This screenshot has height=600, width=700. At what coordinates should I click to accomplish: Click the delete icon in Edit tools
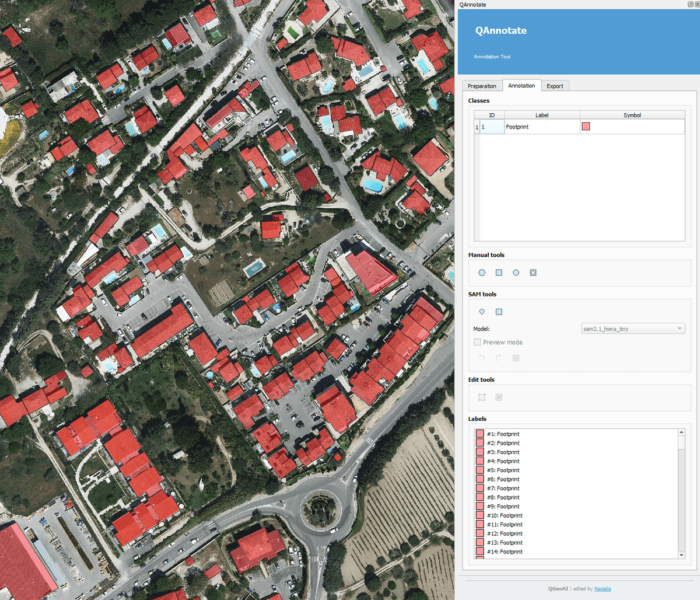499,397
